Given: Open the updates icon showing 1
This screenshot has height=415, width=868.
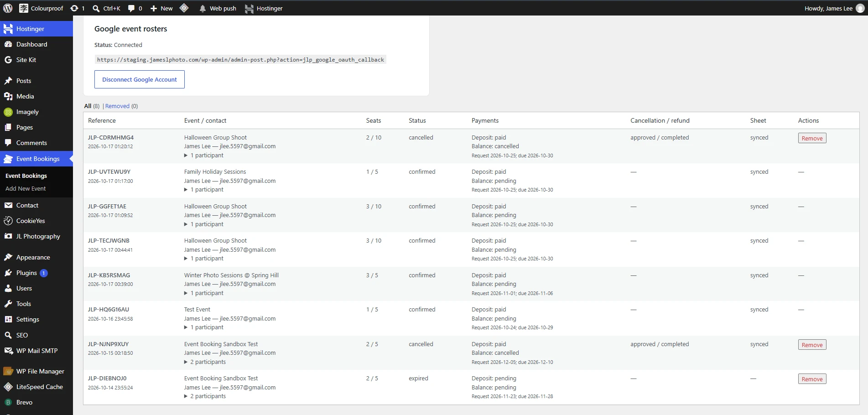Looking at the screenshot, I should tap(74, 8).
